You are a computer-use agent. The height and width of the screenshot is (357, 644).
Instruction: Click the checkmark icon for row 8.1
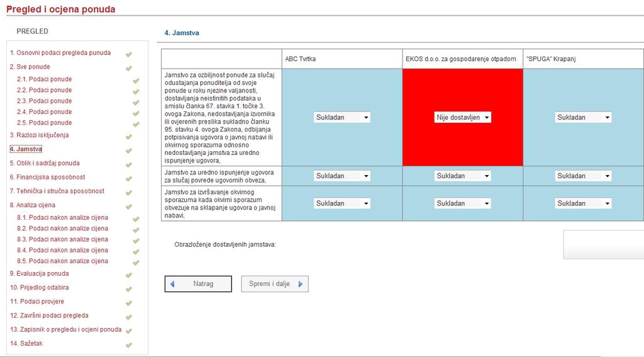136,219
